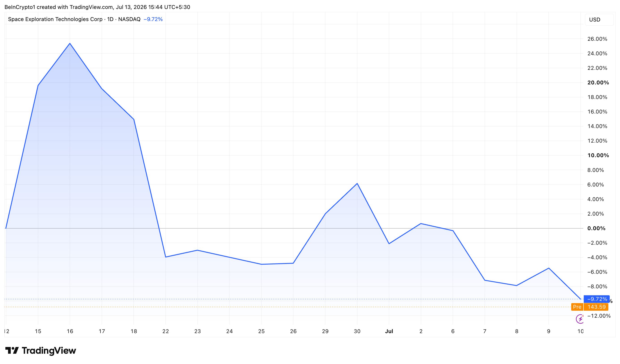Click the date label 25 on time axis
This screenshot has width=620, height=364.
(x=261, y=331)
